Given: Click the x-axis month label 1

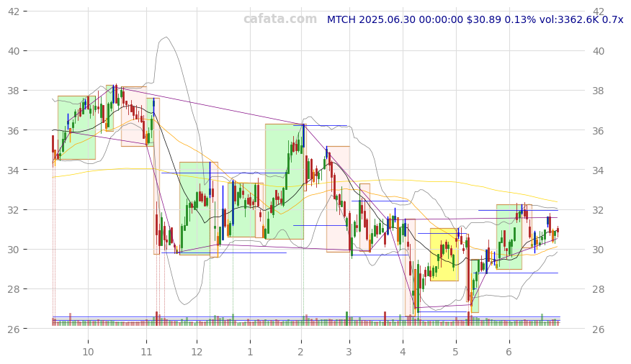Looking at the screenshot, I should 250,352.
